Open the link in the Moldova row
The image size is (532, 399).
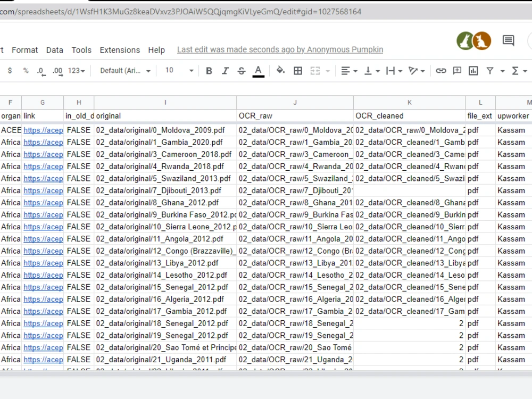[43, 130]
